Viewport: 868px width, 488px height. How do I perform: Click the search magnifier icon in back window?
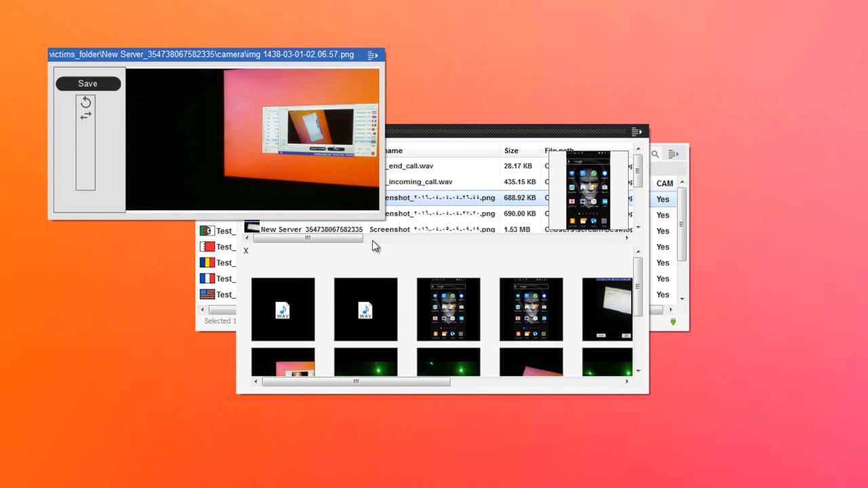pyautogui.click(x=655, y=155)
